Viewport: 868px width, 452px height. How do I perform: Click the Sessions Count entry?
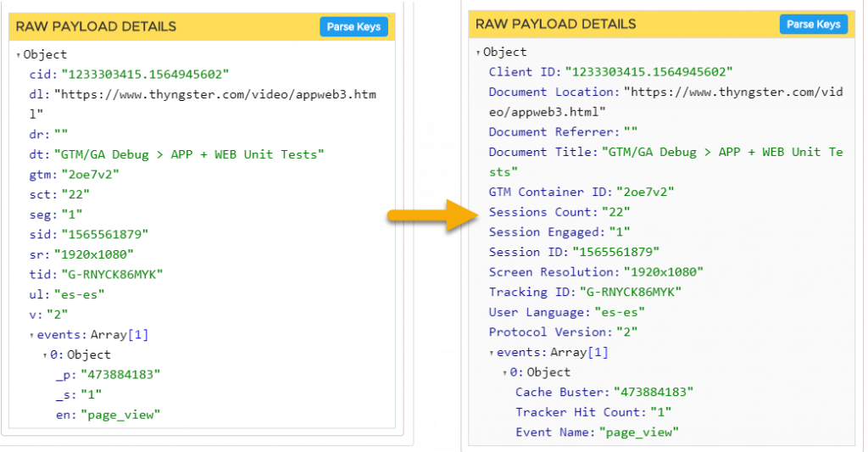point(559,212)
